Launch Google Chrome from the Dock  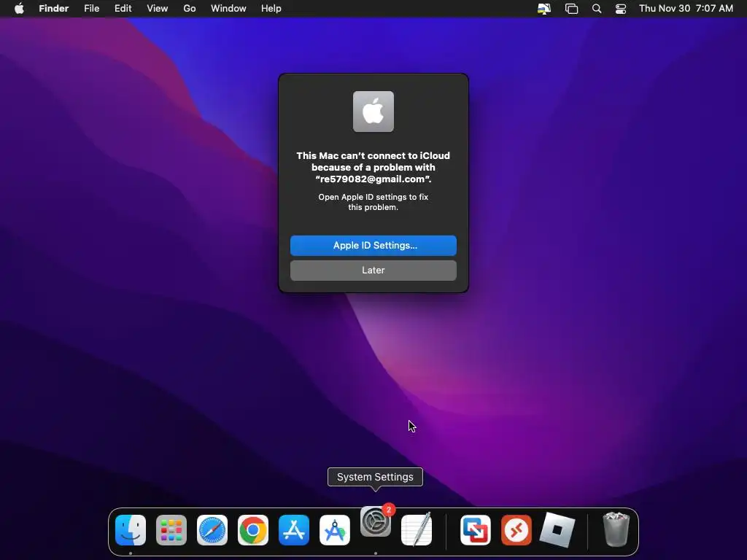click(x=253, y=530)
